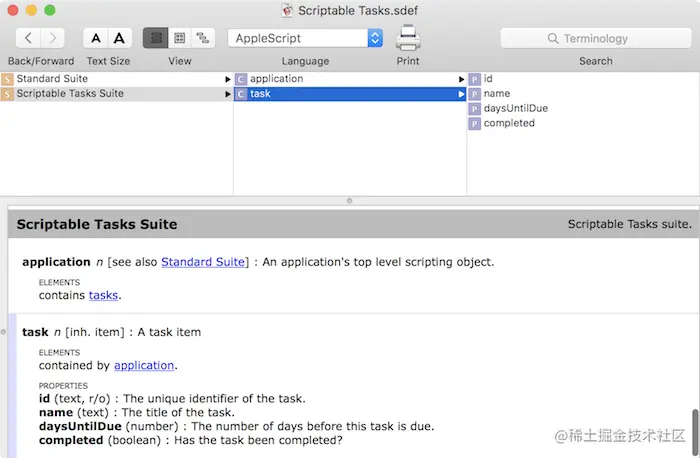The width and height of the screenshot is (700, 458).
Task: Select Scriptable Tasks Suite in suites column
Action: (116, 94)
